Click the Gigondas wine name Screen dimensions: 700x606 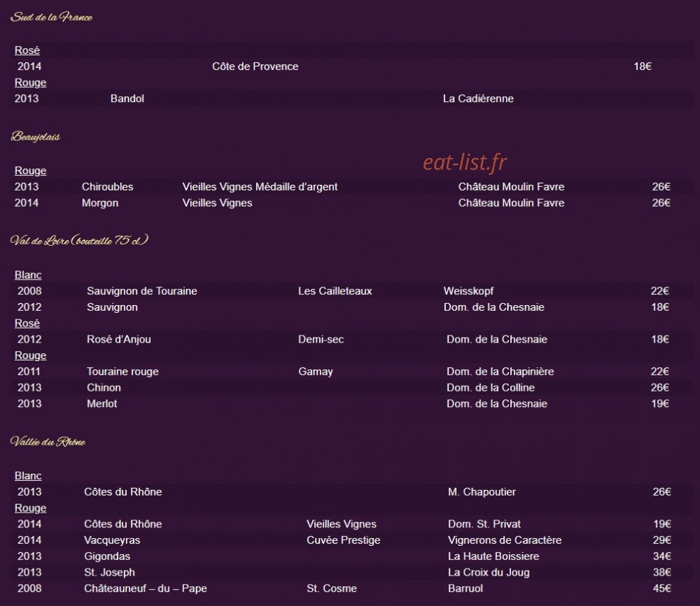tap(107, 556)
